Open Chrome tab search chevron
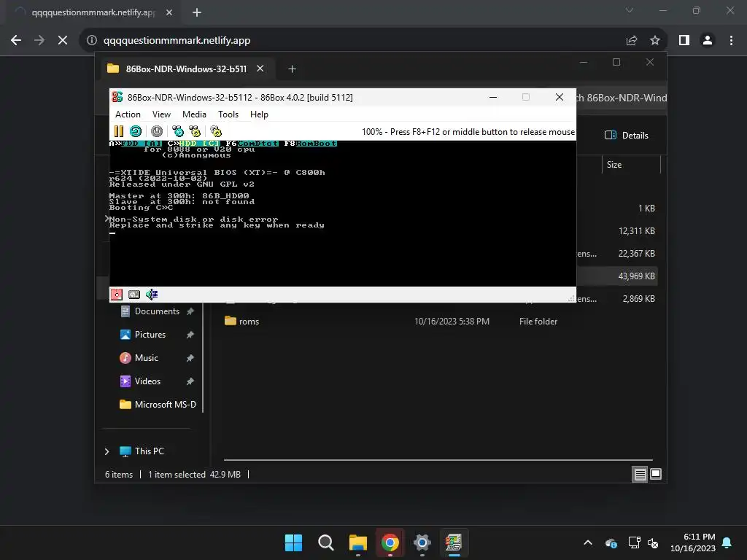747x560 pixels. pos(630,10)
